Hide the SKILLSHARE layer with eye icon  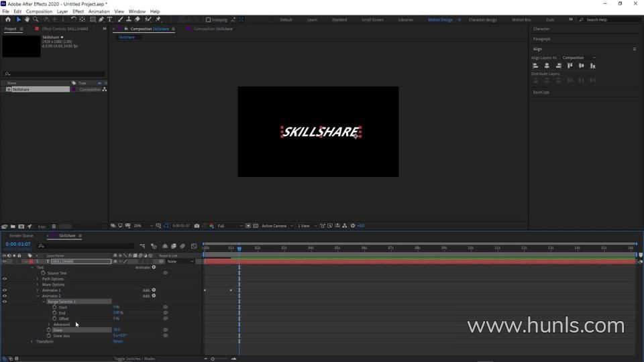tap(5, 261)
